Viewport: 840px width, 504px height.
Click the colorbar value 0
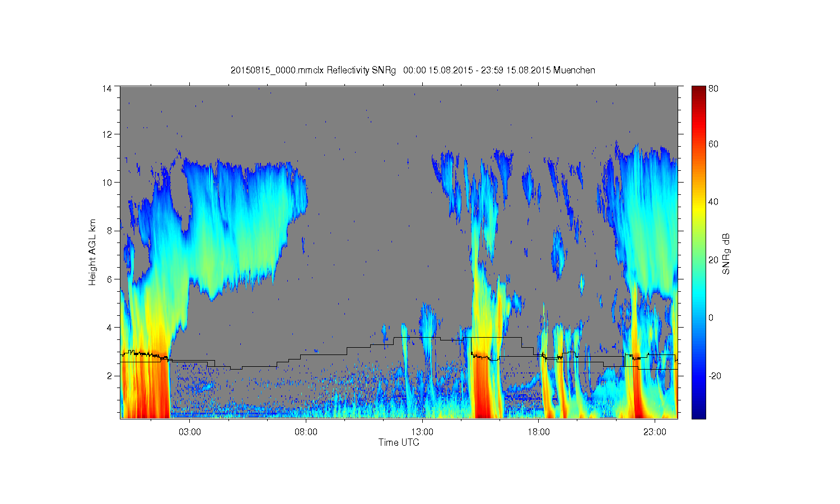click(x=711, y=318)
